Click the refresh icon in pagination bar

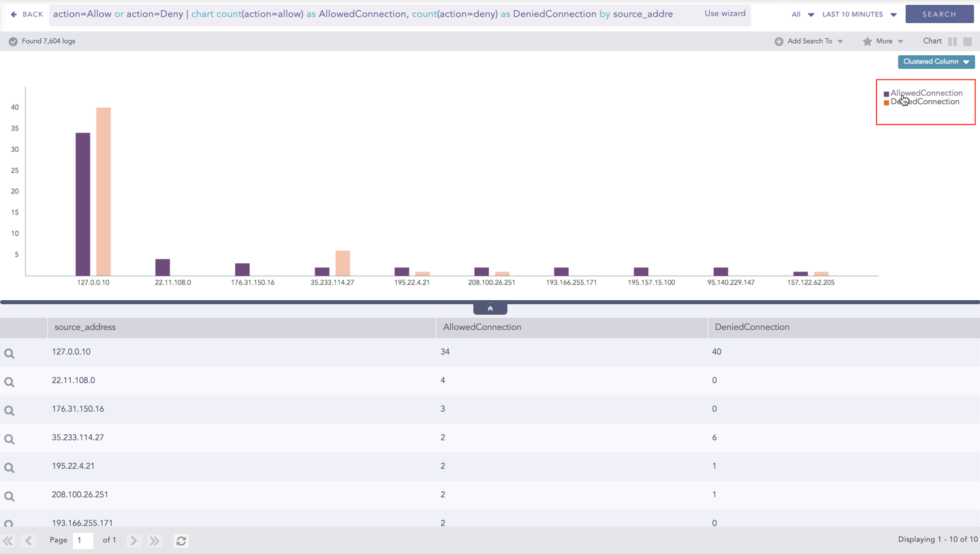pyautogui.click(x=181, y=541)
